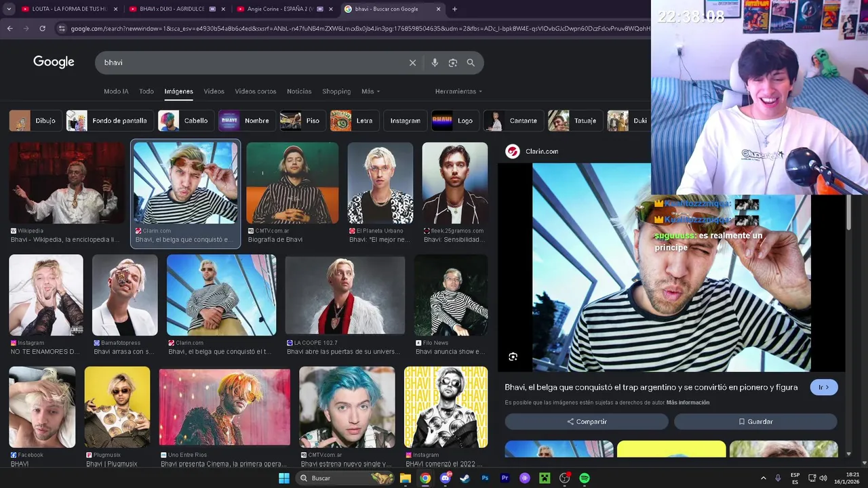
Task: Click the magnifier search button
Action: point(471,62)
